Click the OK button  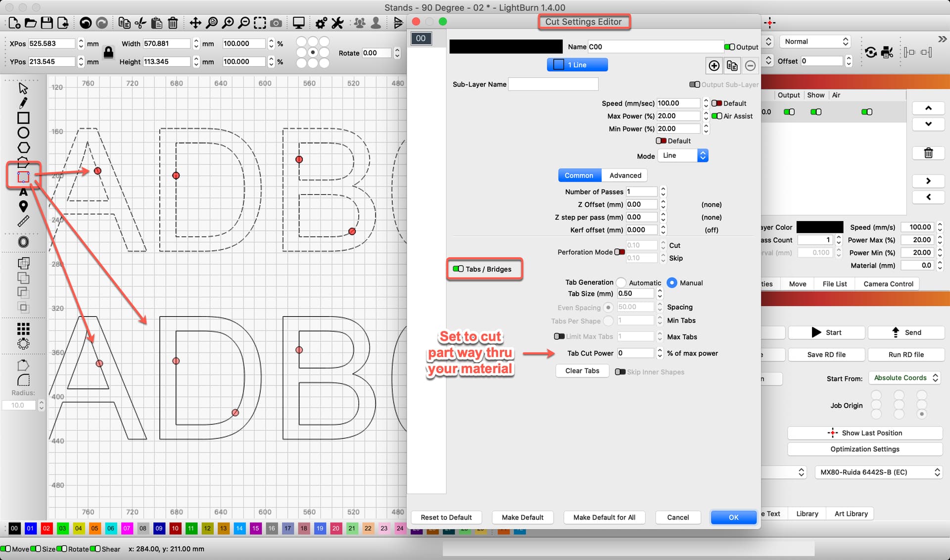pos(733,517)
